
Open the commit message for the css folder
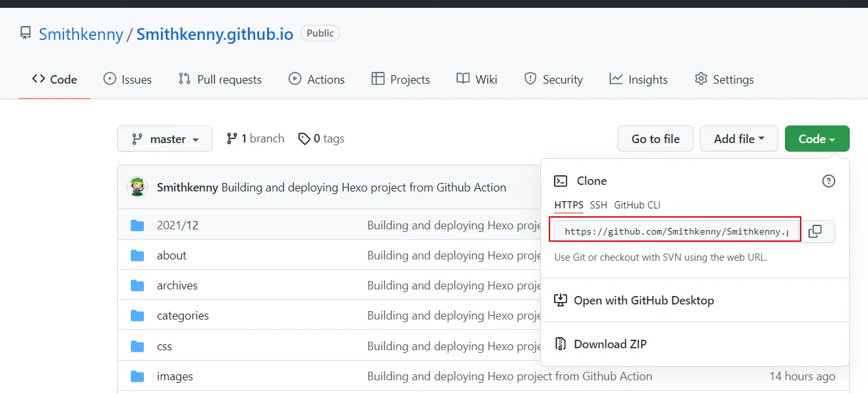(x=454, y=346)
